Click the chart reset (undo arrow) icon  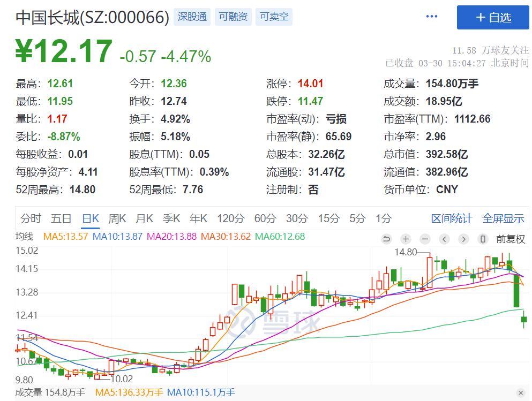click(x=386, y=239)
